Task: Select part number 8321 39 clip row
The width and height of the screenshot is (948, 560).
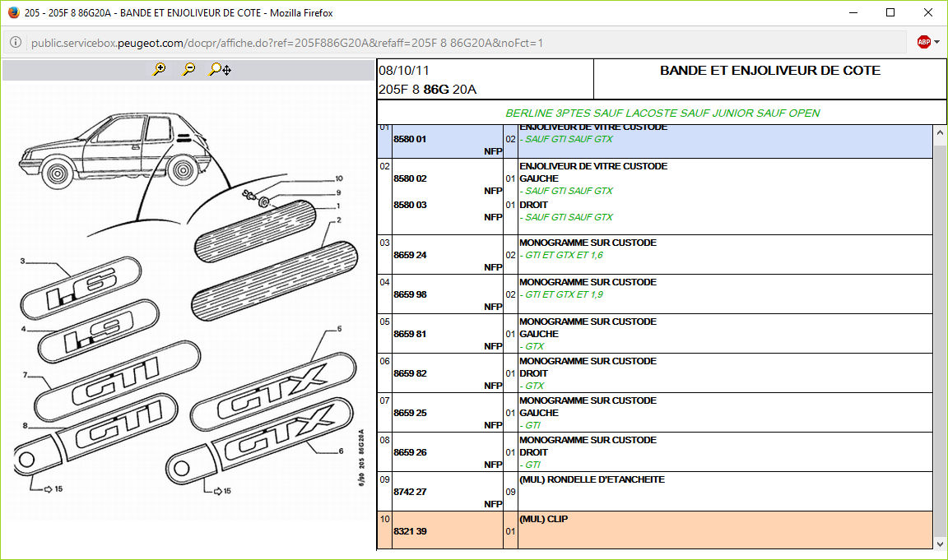Action: [x=410, y=531]
